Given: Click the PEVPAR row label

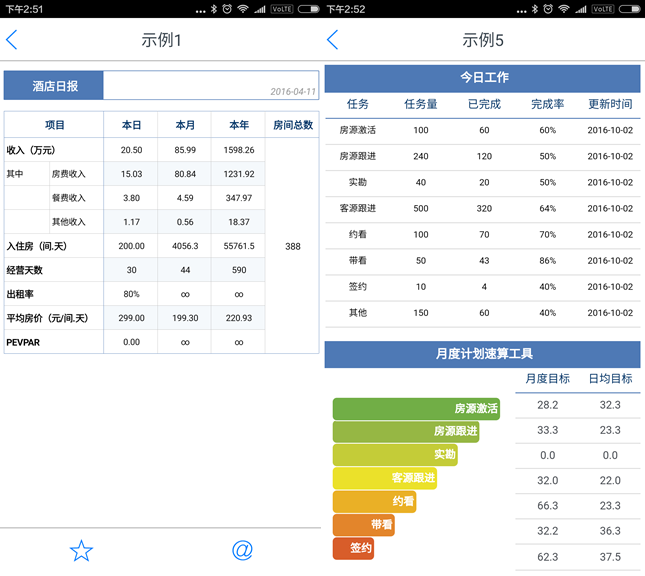Looking at the screenshot, I should point(23,342).
